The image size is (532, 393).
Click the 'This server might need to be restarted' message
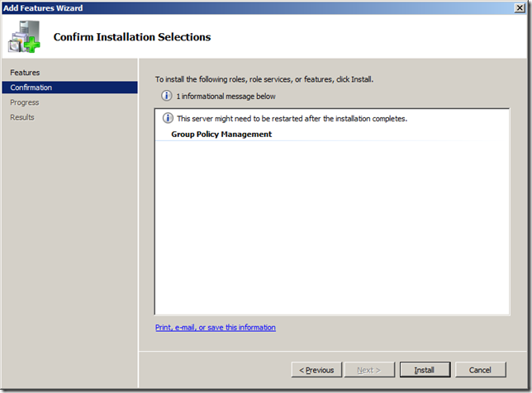(292, 119)
